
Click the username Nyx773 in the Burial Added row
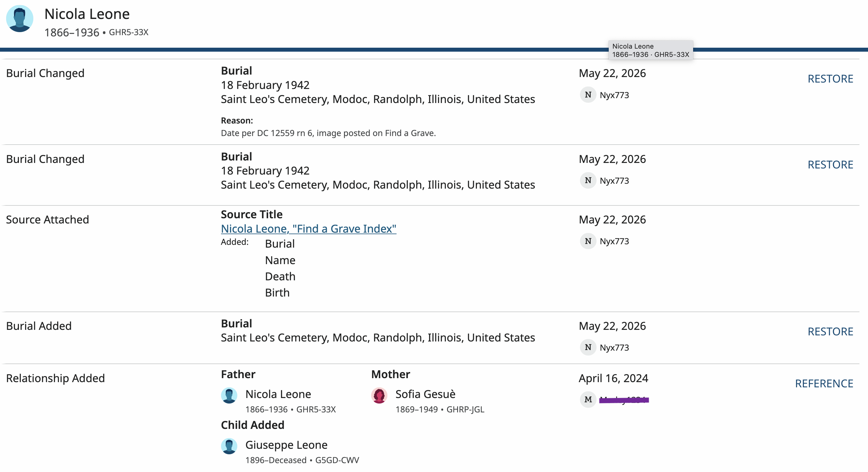[614, 348]
